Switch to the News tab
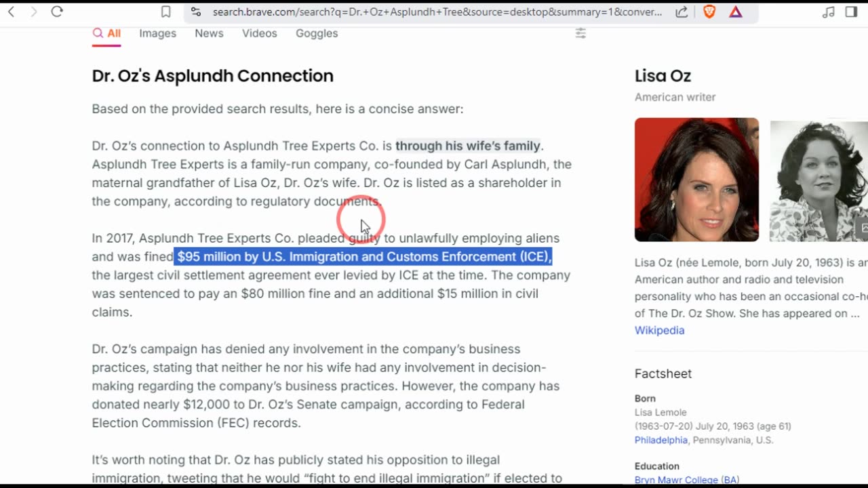The height and width of the screenshot is (488, 868). click(209, 33)
